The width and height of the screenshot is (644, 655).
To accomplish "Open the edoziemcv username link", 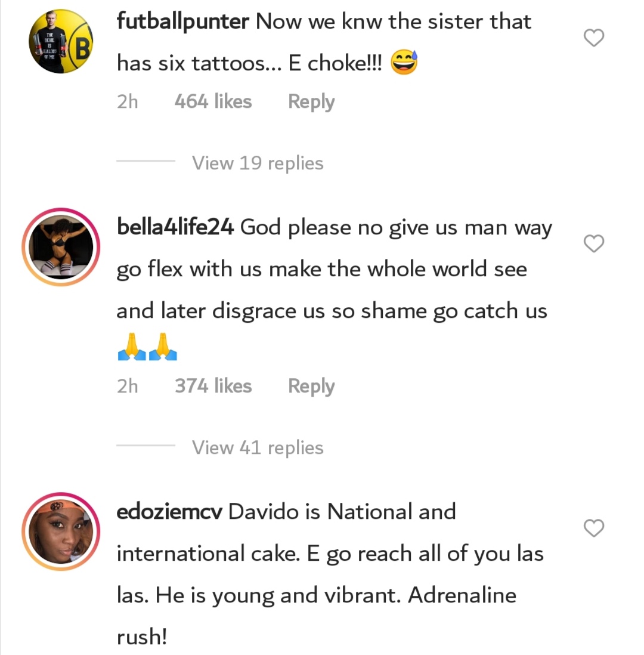I will pyautogui.click(x=169, y=512).
